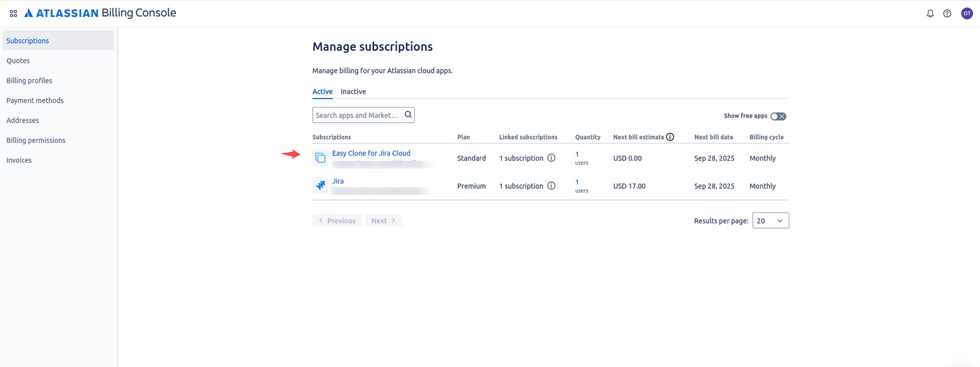The width and height of the screenshot is (980, 367).
Task: Click the Next page button
Action: 383,221
